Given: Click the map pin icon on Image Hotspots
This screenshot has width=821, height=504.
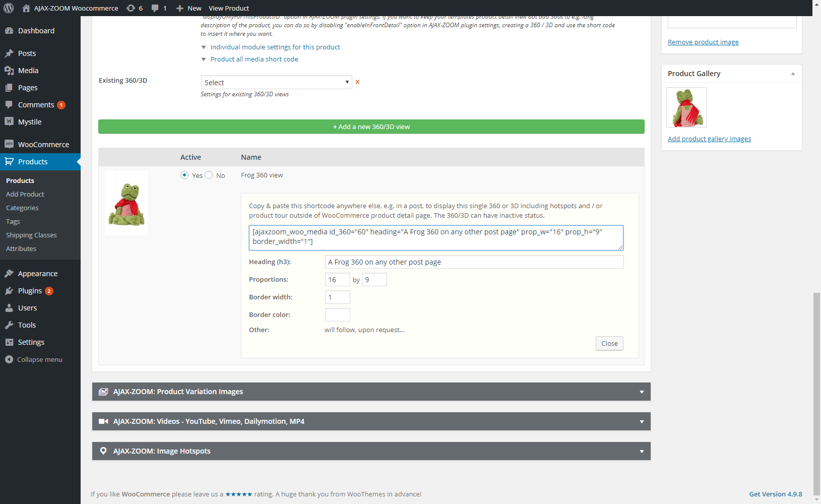Looking at the screenshot, I should pyautogui.click(x=103, y=451).
